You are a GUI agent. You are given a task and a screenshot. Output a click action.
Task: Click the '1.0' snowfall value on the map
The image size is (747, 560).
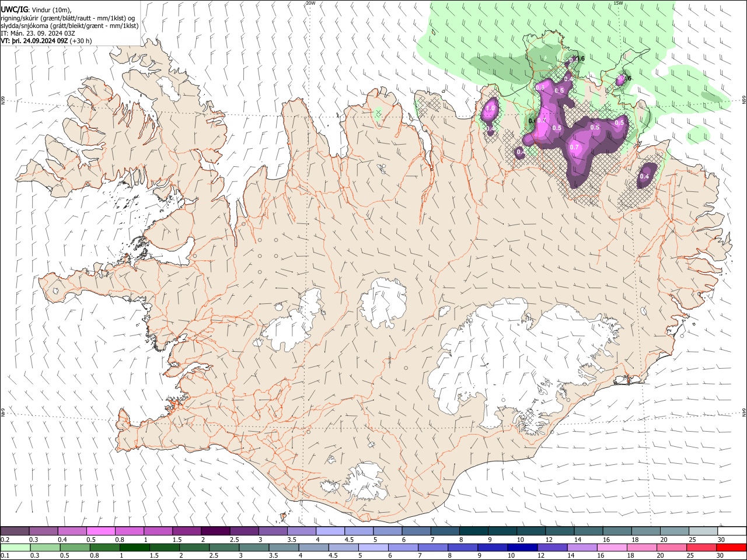coord(490,108)
